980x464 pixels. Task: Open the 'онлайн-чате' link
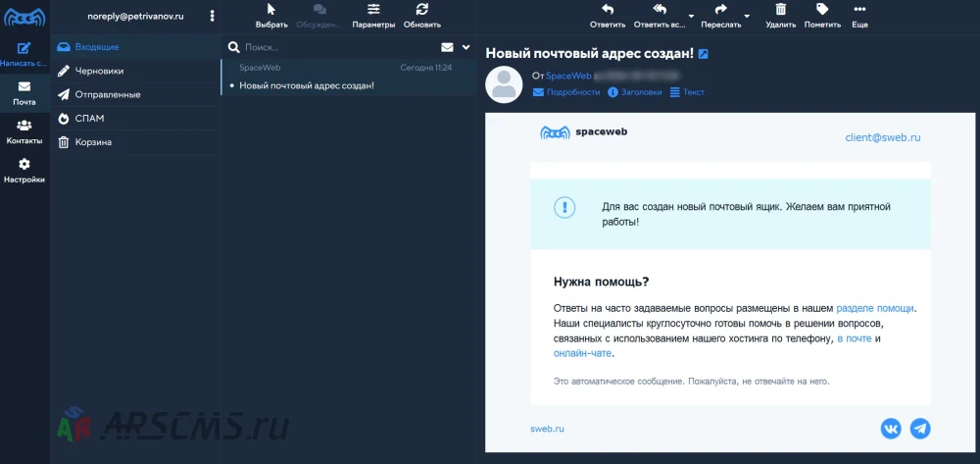[582, 353]
